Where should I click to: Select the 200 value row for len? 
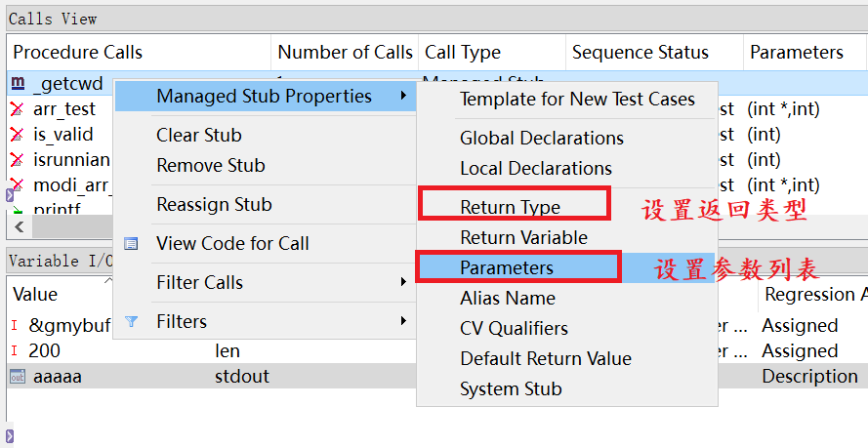[45, 351]
